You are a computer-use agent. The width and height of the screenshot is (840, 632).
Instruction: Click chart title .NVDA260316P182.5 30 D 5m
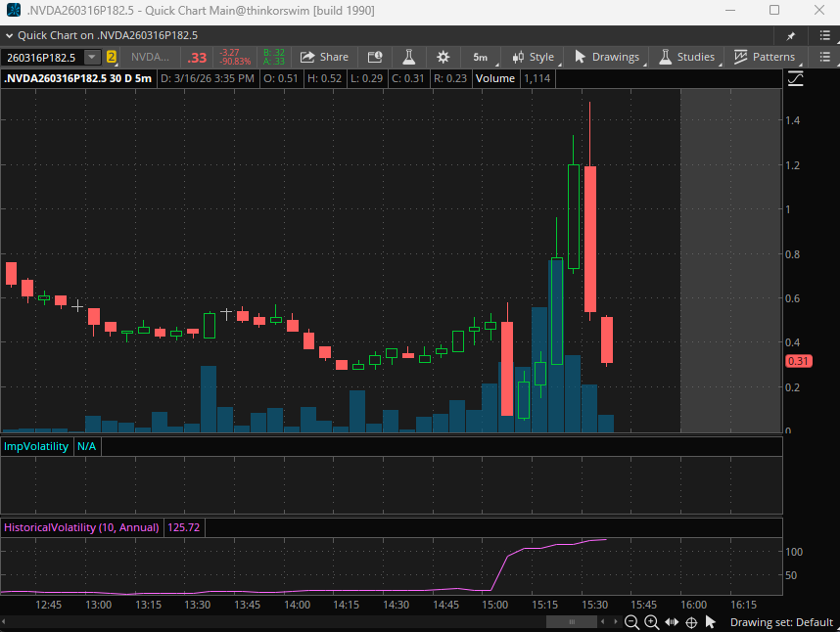point(77,78)
